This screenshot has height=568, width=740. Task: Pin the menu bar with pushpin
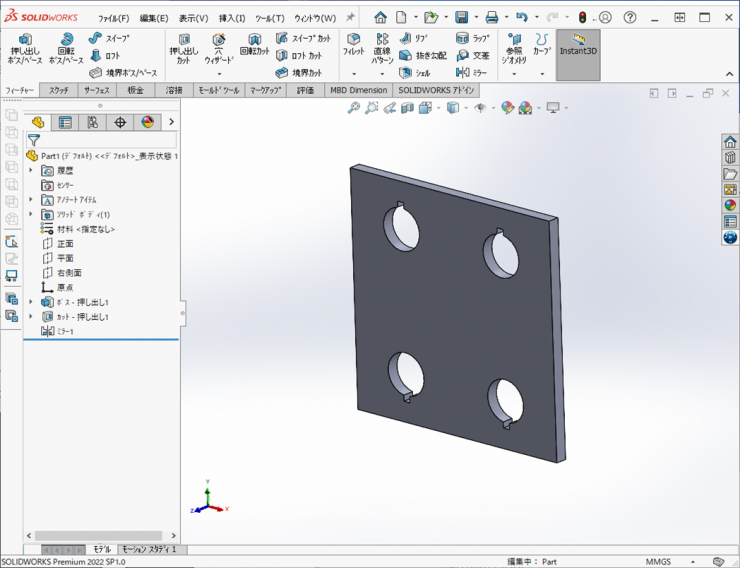click(x=349, y=18)
